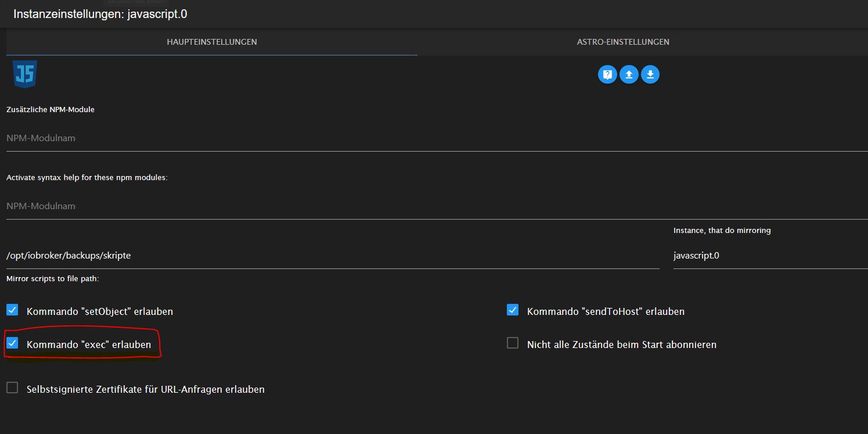The width and height of the screenshot is (868, 434).
Task: Uncheck Kommando "exec" erlauben
Action: (12, 343)
